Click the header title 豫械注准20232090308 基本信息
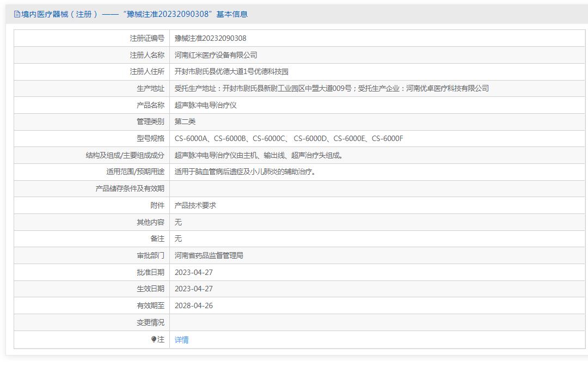The height and width of the screenshot is (367, 588). 185,14
